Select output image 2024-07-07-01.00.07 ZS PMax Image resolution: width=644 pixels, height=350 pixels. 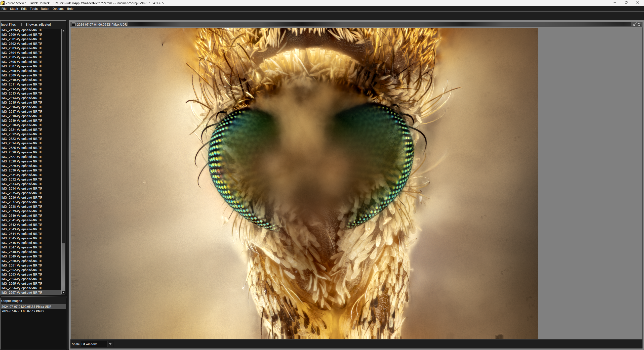(23, 311)
